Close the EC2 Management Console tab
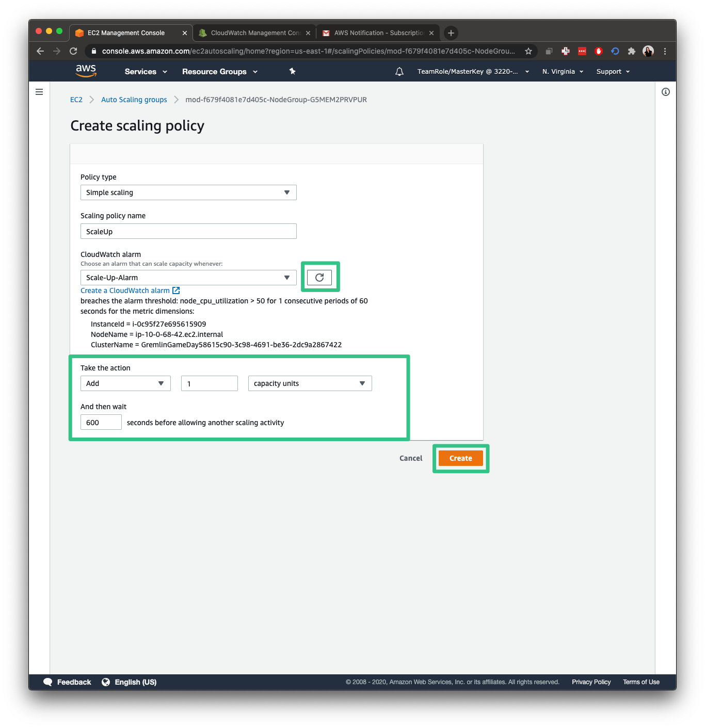705x728 pixels. 185,33
